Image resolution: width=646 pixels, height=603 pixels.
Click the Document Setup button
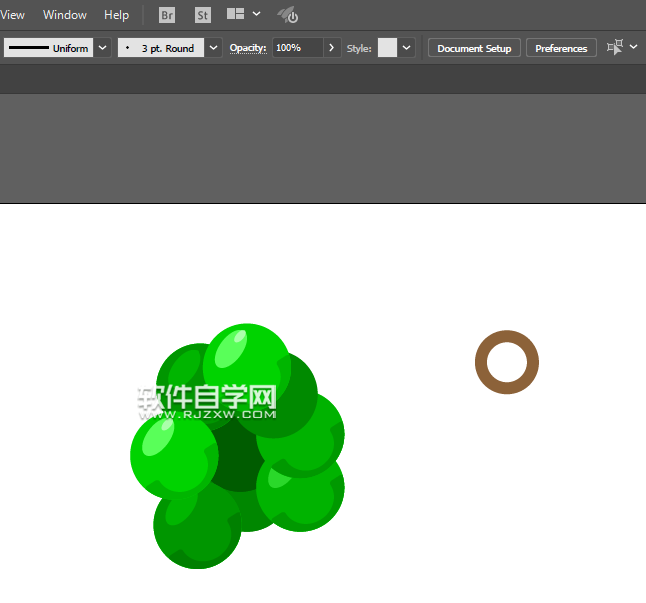pos(474,48)
